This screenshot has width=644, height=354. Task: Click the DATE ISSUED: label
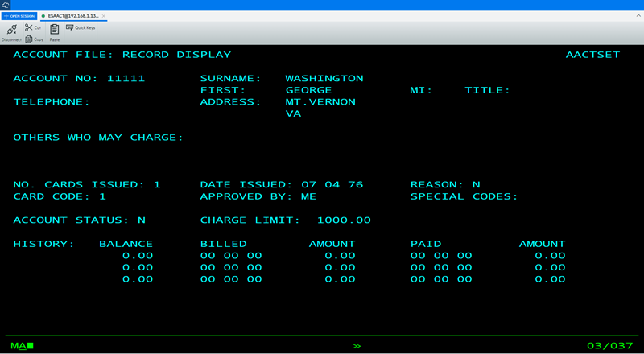(x=246, y=185)
